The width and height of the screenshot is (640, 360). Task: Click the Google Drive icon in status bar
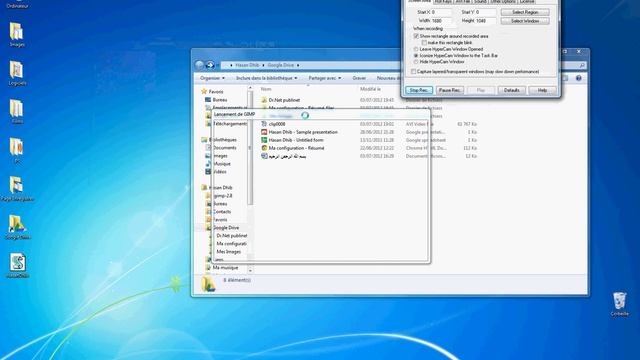click(208, 284)
